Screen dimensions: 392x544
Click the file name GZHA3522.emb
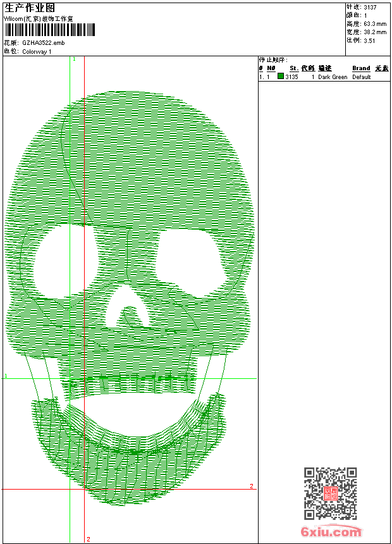[x=43, y=43]
